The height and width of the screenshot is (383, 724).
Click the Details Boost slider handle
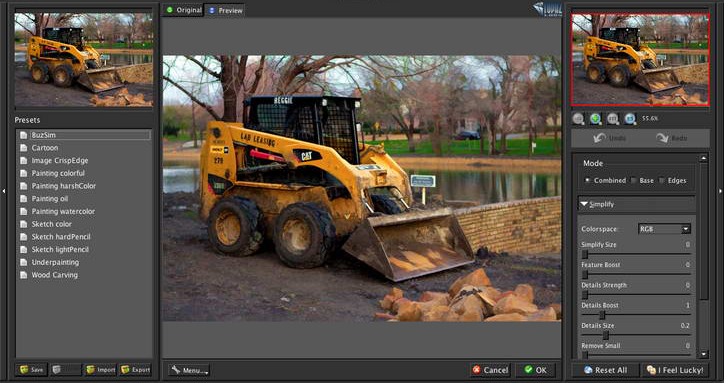click(602, 315)
